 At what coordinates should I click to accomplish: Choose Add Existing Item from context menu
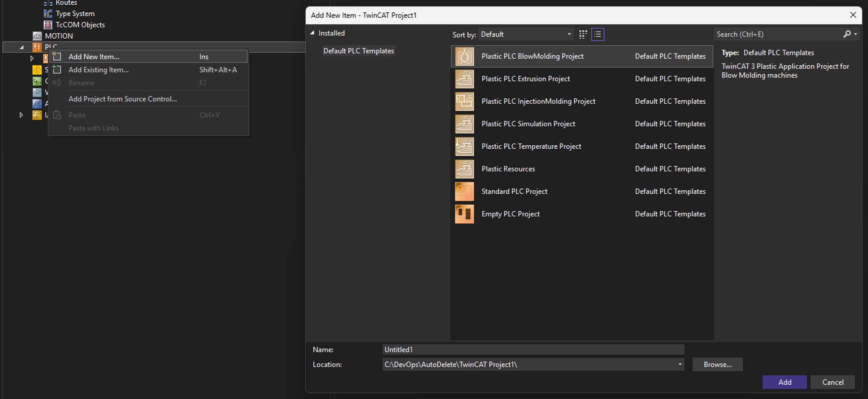pyautogui.click(x=148, y=70)
